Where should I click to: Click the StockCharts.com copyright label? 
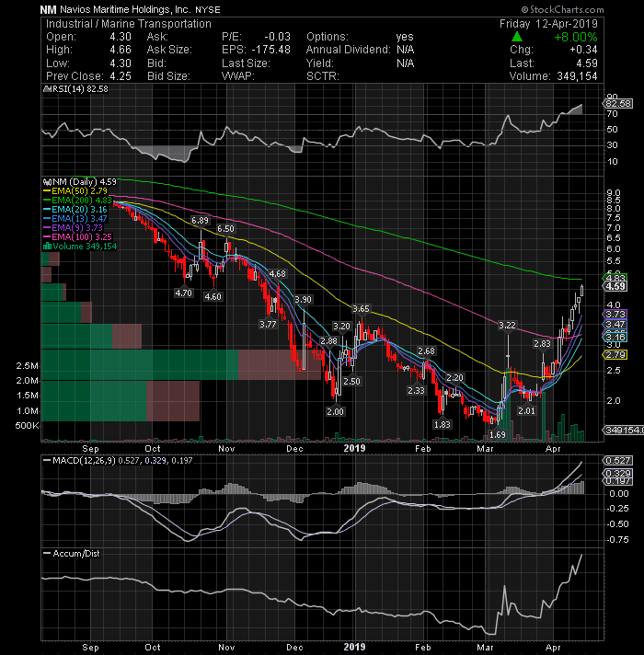pyautogui.click(x=562, y=9)
